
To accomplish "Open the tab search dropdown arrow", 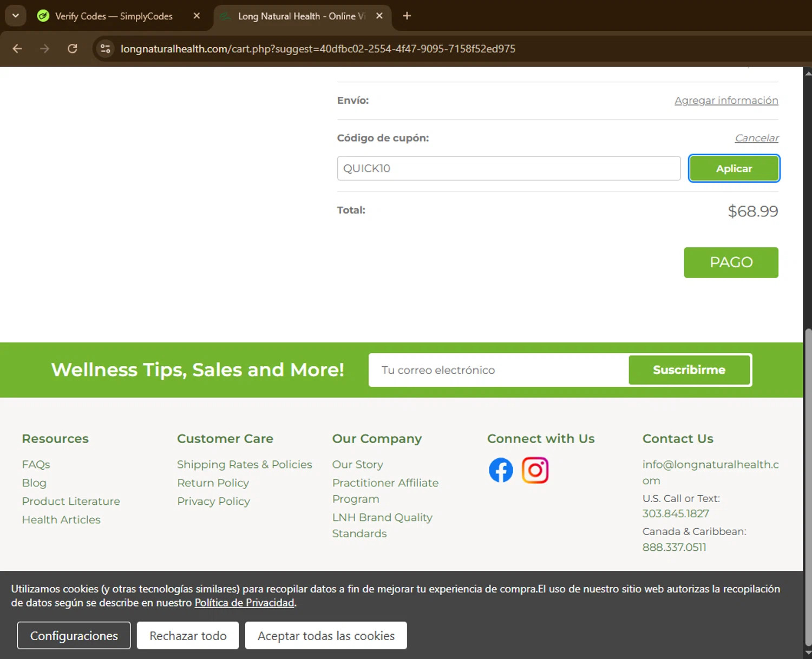I will (15, 16).
